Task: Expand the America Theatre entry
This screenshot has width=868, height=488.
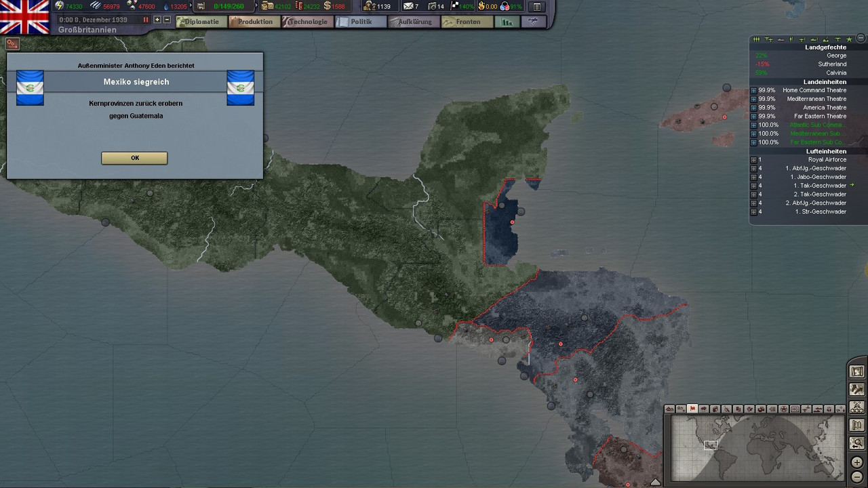Action: (753, 108)
